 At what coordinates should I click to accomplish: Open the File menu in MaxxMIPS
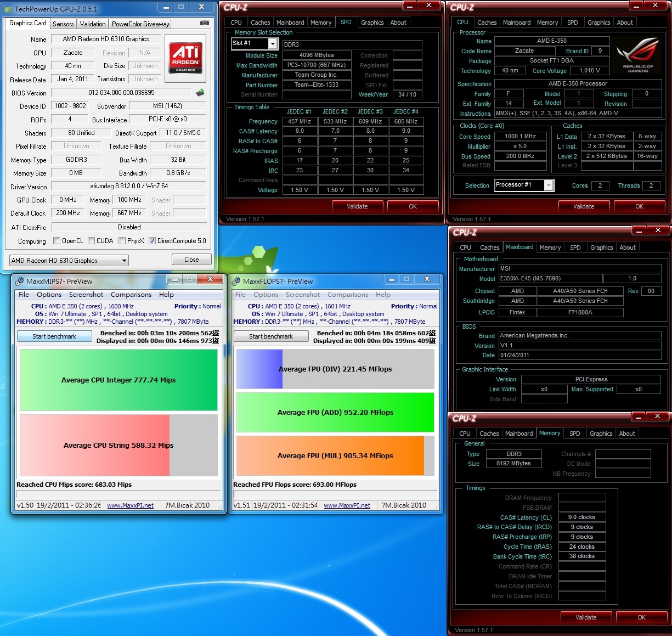coord(24,295)
